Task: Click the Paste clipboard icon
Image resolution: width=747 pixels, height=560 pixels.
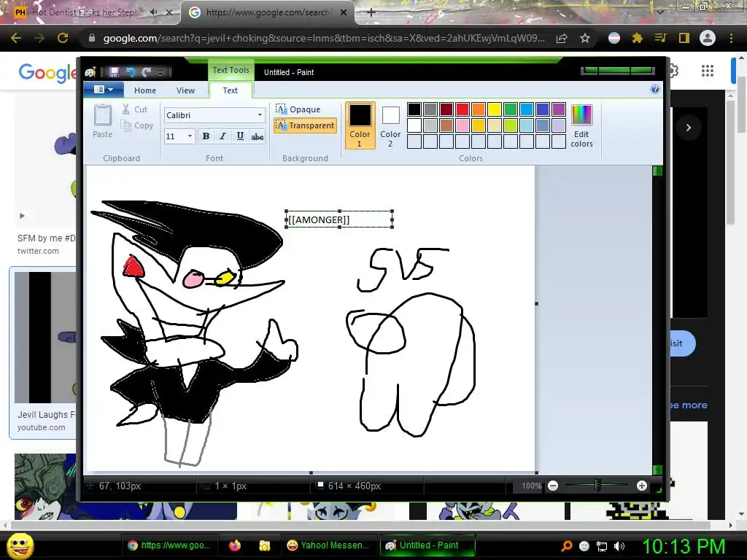Action: pos(102,114)
